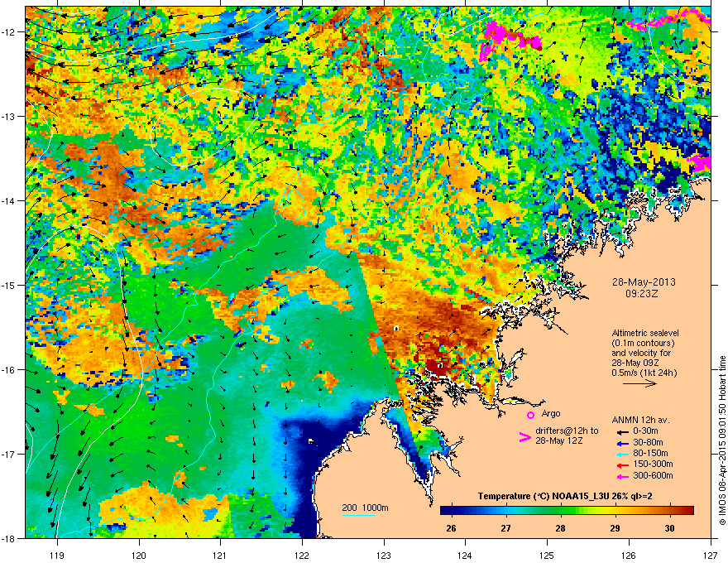The width and height of the screenshot is (728, 563).
Task: Click the longitude axis label '119'
Action: tap(57, 555)
